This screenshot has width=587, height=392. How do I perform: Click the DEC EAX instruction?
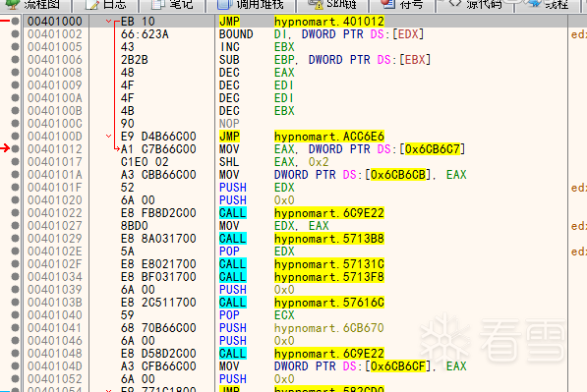coord(257,72)
